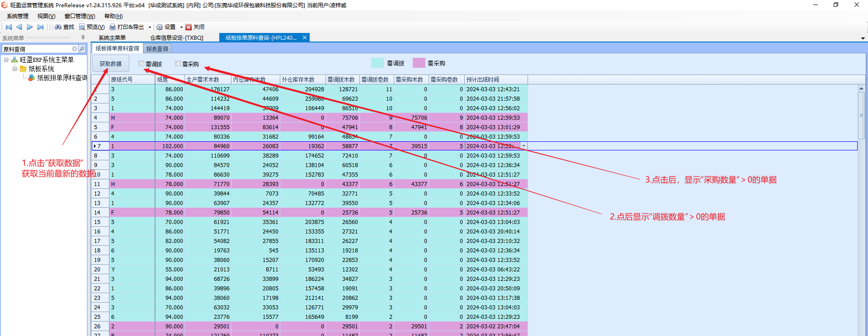Open the 查找 find tool
This screenshot has width=868, height=336.
(64, 27)
